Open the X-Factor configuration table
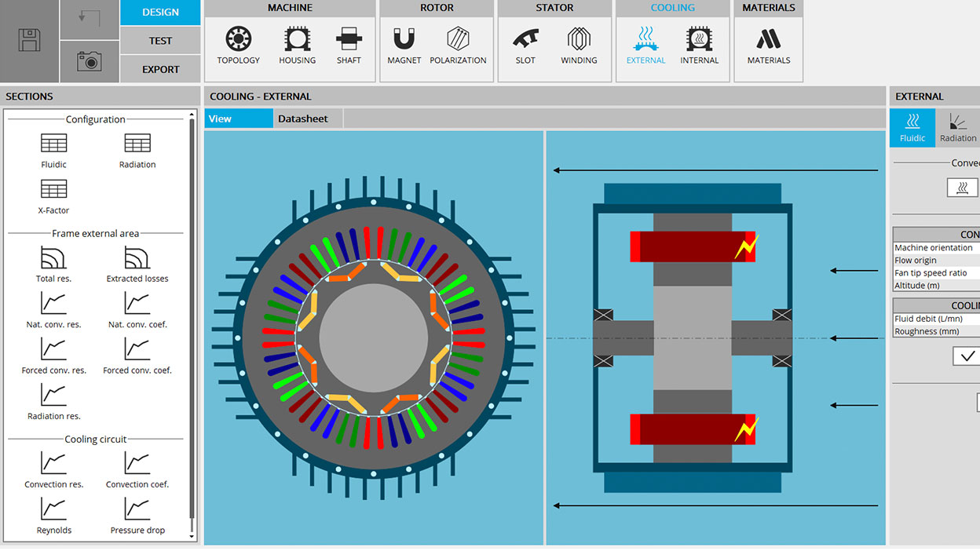Image resolution: width=980 pixels, height=551 pixels. 53,195
